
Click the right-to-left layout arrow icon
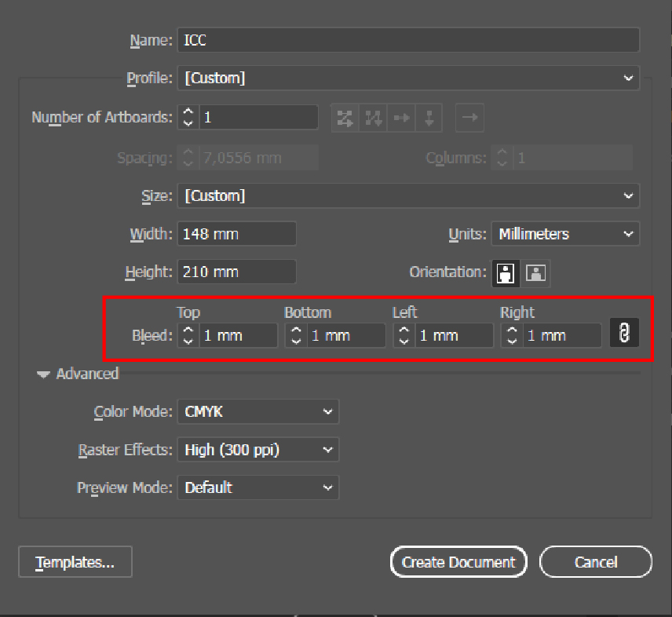coord(469,118)
